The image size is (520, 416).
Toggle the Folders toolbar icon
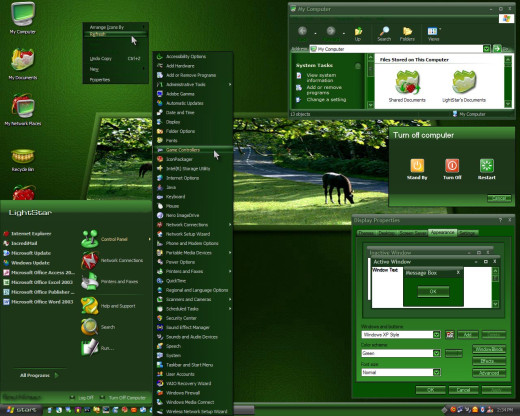[407, 34]
